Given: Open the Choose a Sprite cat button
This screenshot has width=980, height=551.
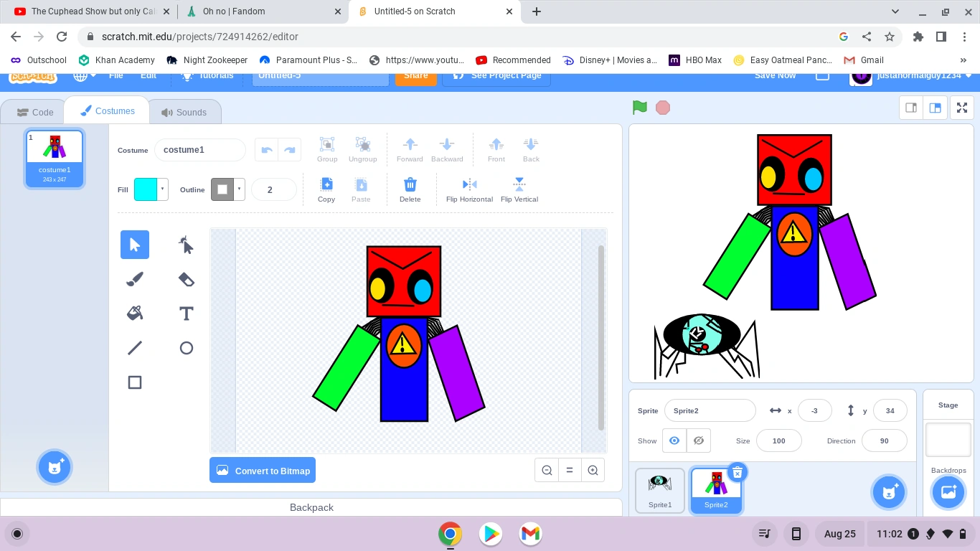Looking at the screenshot, I should tap(889, 492).
